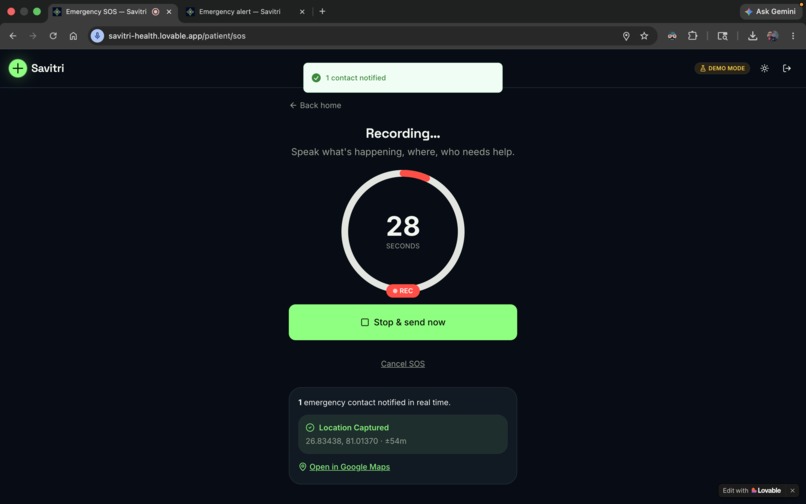Click the Savitri green plus logo
Screen dimensions: 806x504
tap(17, 68)
